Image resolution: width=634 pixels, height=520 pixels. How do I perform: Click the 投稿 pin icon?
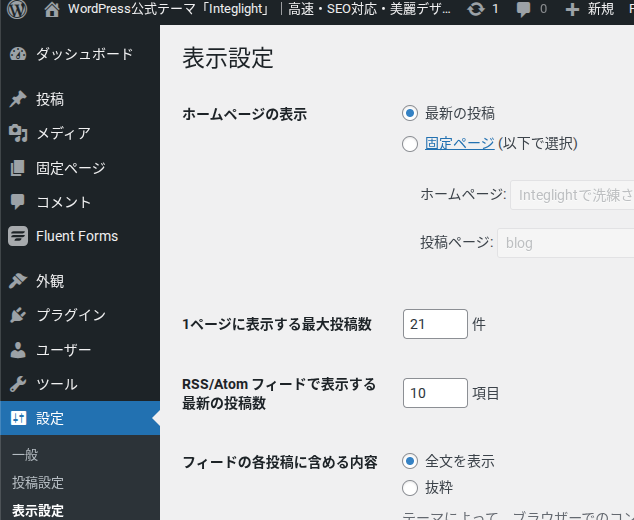(x=18, y=100)
